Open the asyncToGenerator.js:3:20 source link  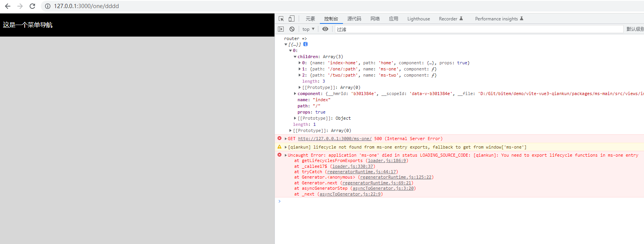pos(383,188)
